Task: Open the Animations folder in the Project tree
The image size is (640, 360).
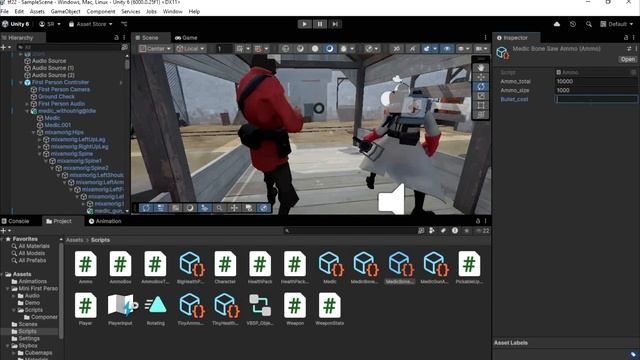Action: coord(32,281)
